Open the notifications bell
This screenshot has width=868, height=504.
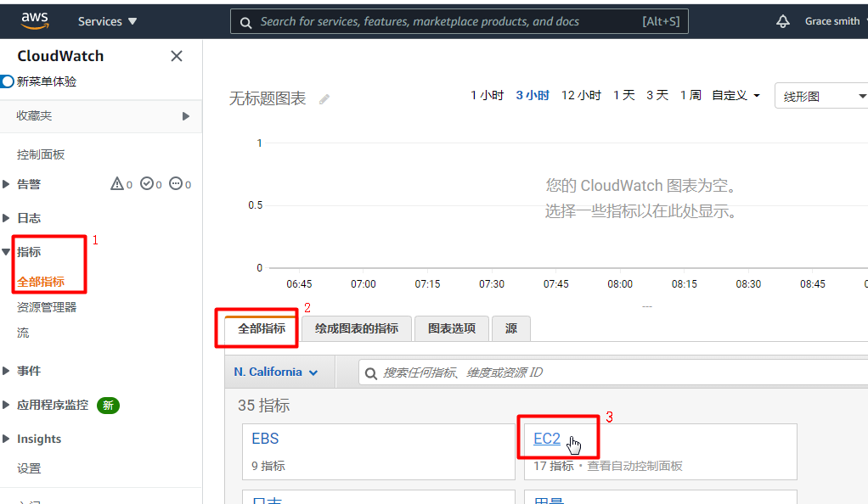click(783, 21)
